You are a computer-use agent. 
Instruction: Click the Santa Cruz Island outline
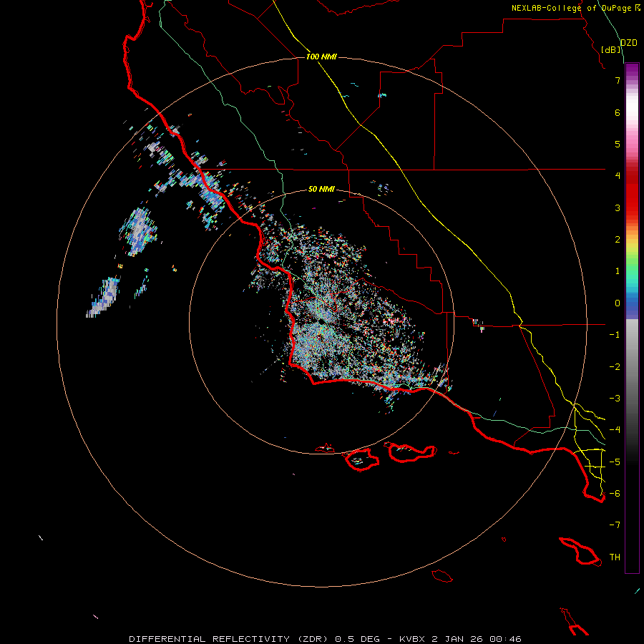tap(411, 452)
